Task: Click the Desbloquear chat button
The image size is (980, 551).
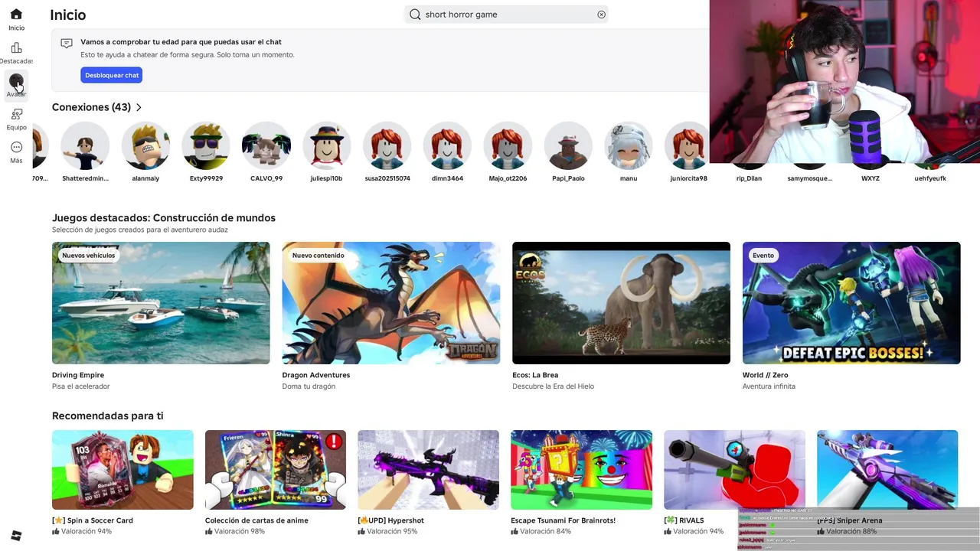Action: click(x=112, y=75)
